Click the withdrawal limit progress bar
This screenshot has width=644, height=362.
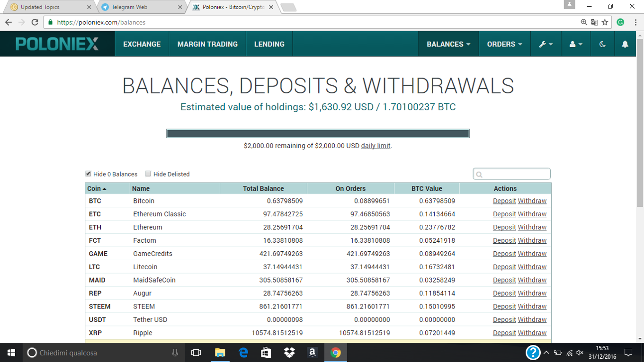click(x=318, y=133)
